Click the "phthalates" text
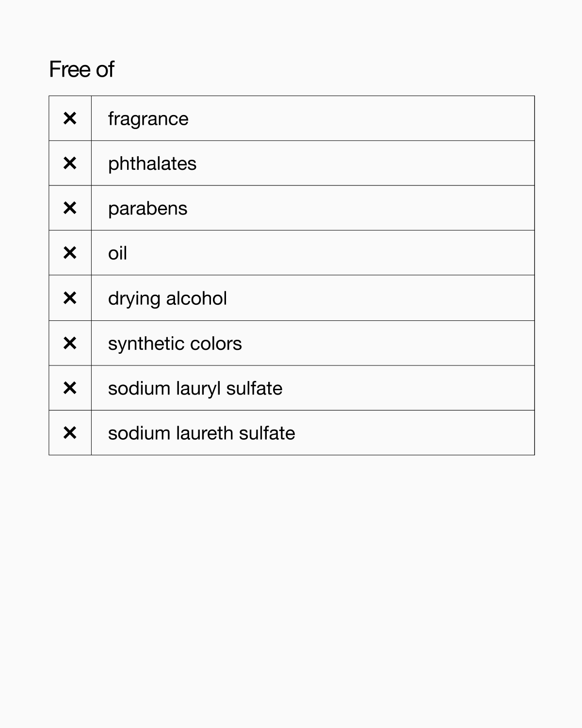 [x=152, y=164]
